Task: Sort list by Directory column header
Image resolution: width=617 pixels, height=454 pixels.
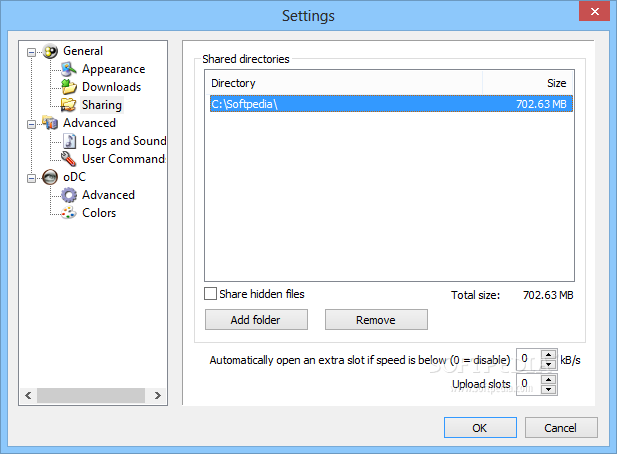Action: [344, 83]
